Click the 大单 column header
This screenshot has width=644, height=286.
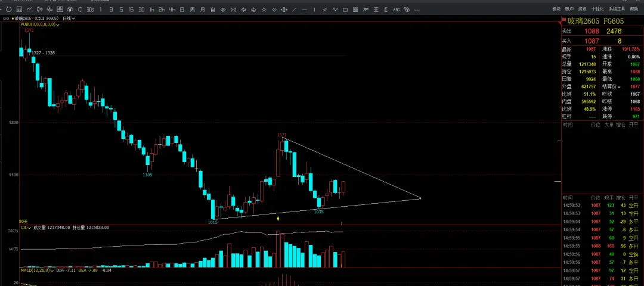[x=609, y=125]
